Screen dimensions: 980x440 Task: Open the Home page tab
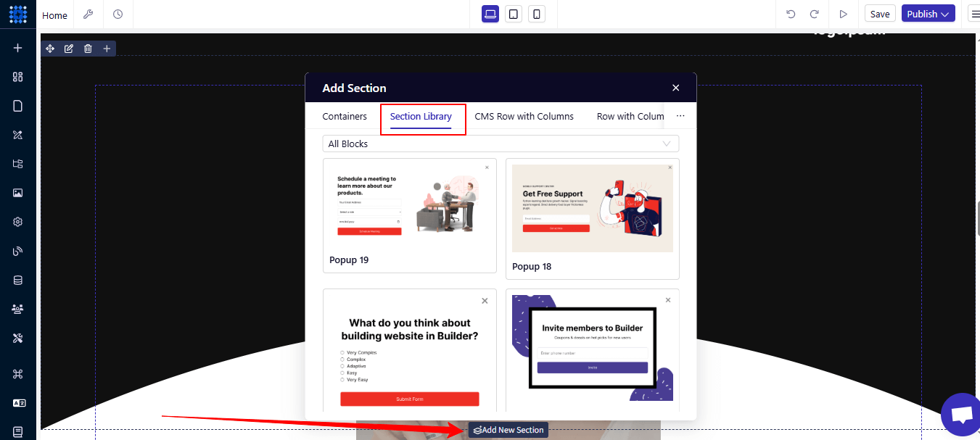point(54,15)
